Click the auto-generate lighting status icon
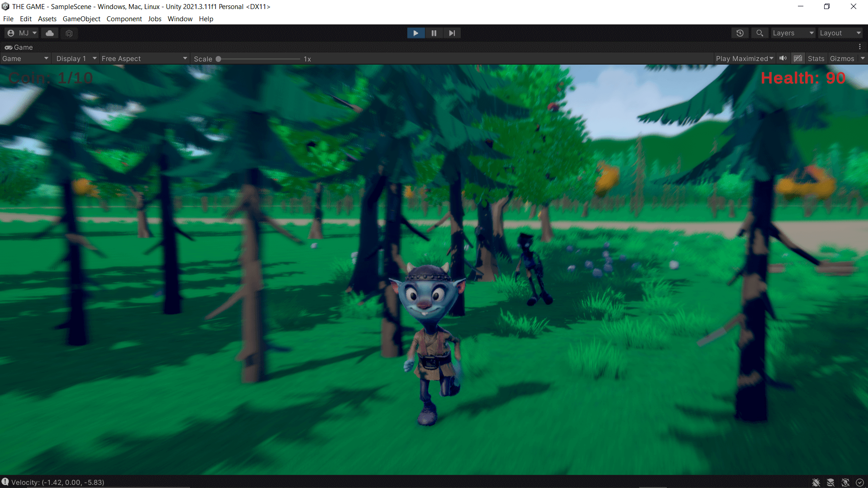This screenshot has width=868, height=488. (845, 483)
